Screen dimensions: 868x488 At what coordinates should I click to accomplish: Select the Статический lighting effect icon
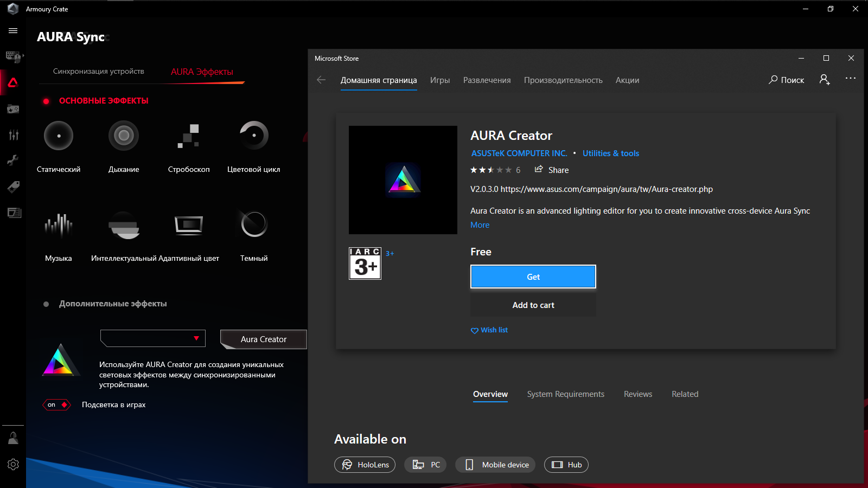point(59,136)
